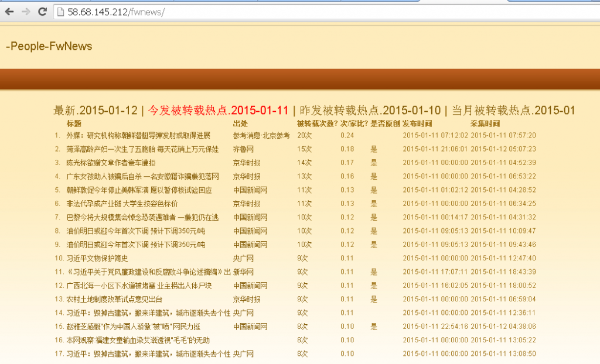Image resolution: width=600 pixels, height=364 pixels.
Task: Click the -People-FwNews site title
Action: 49,46
